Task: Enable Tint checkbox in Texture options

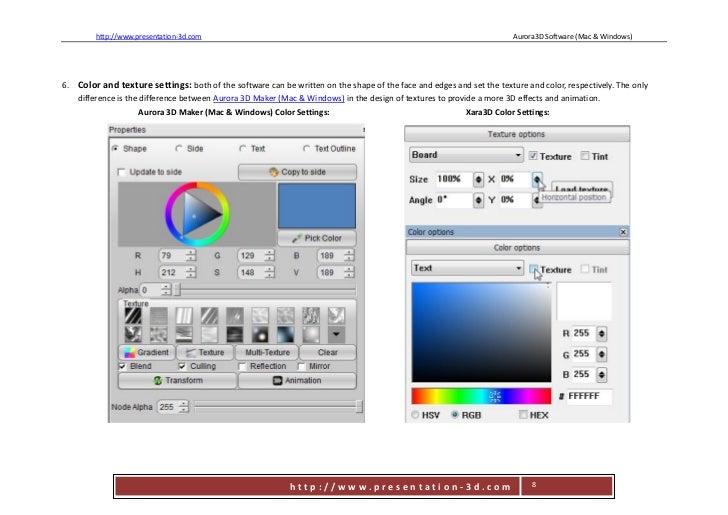Action: 585,156
